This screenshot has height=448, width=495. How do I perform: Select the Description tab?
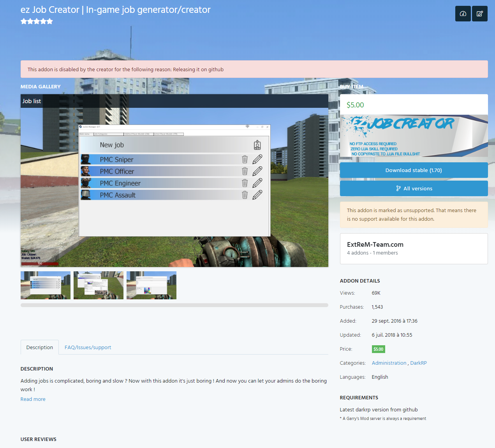tap(39, 347)
